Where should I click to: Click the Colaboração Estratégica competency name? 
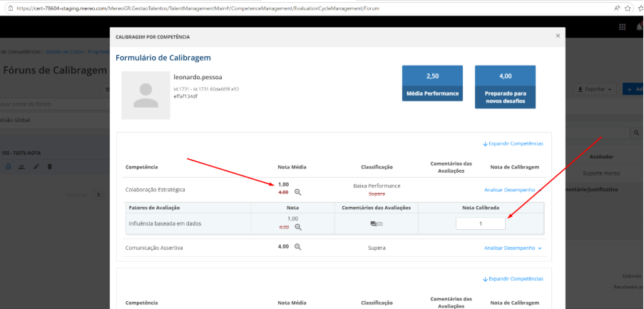155,190
